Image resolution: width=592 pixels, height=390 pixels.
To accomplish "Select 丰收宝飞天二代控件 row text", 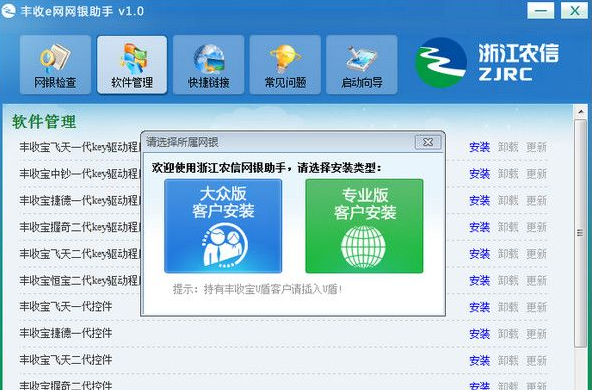I will (66, 360).
